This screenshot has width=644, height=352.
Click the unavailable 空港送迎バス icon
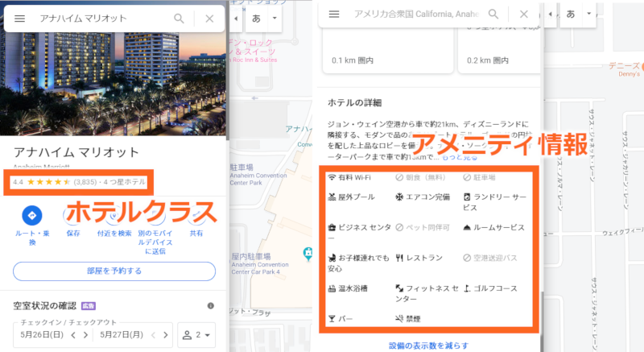[x=467, y=258]
